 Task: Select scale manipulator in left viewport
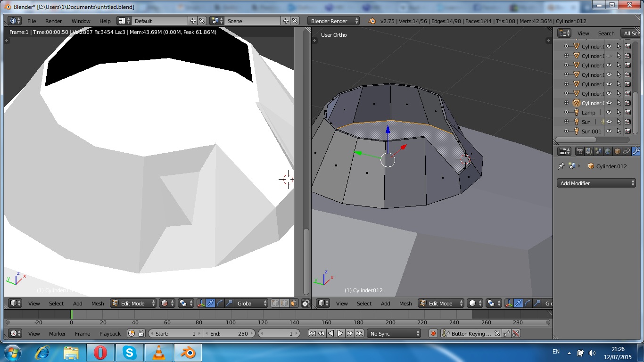click(229, 303)
